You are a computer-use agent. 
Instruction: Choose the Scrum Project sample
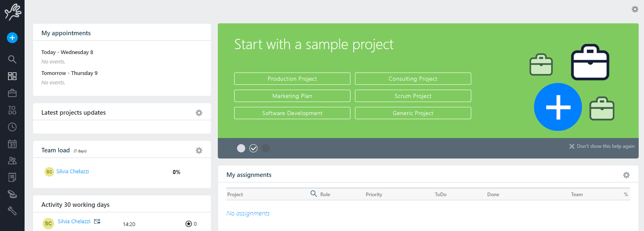click(x=413, y=96)
